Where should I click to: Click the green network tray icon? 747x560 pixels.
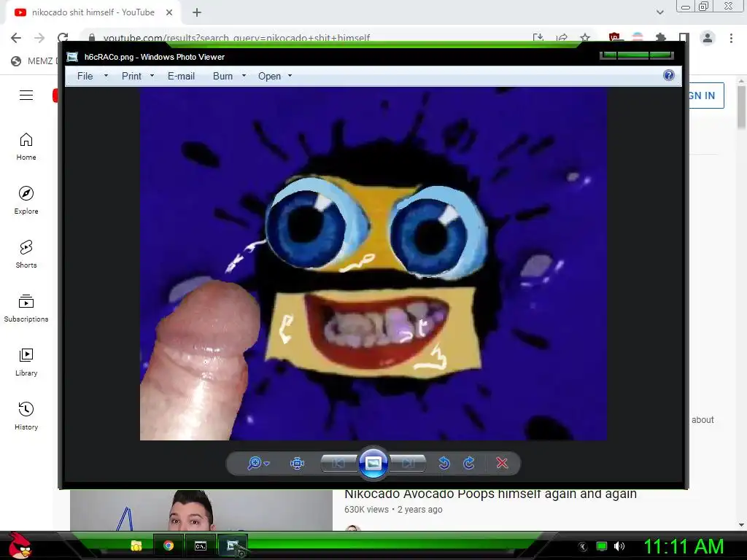(602, 546)
